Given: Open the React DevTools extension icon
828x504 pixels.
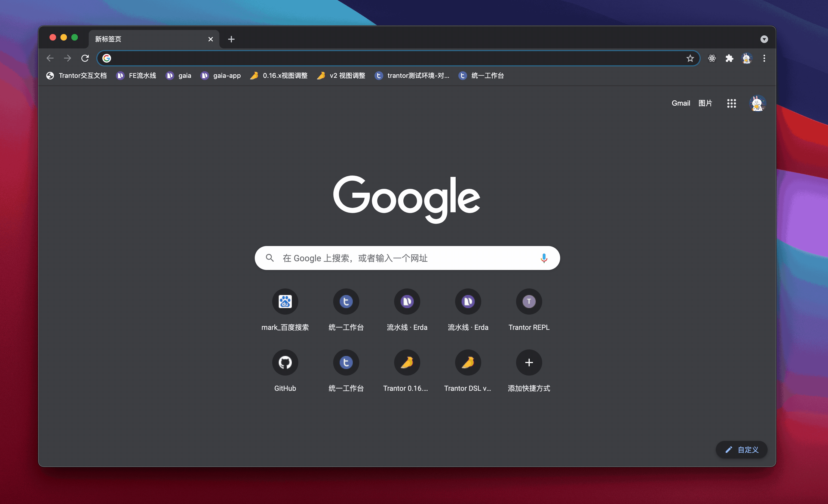Looking at the screenshot, I should 712,59.
